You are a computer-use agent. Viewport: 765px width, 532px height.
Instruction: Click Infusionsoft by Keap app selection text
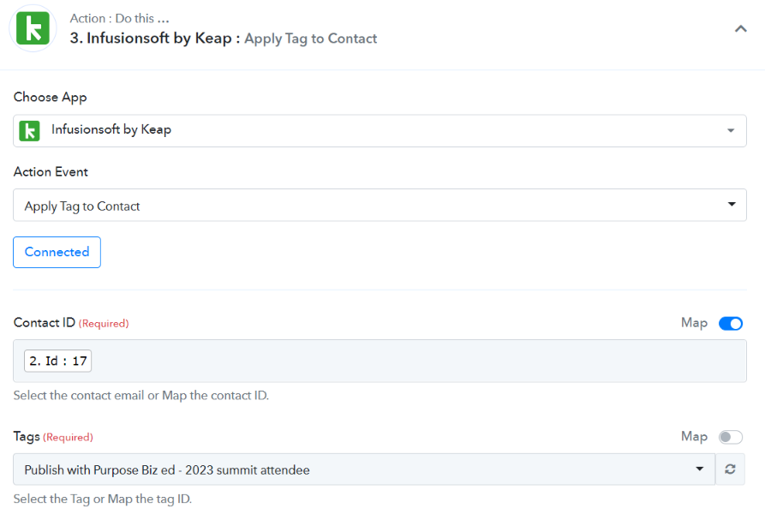(111, 130)
